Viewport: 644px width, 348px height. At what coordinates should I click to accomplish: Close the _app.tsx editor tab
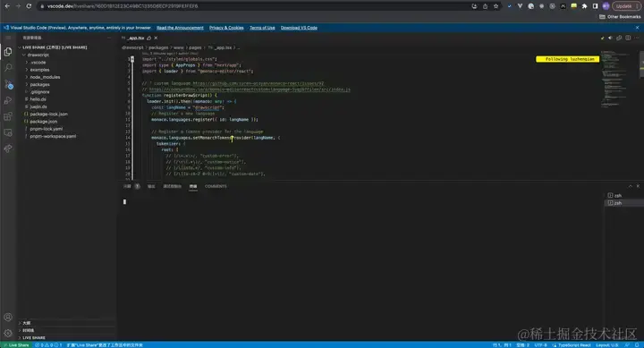pyautogui.click(x=156, y=38)
